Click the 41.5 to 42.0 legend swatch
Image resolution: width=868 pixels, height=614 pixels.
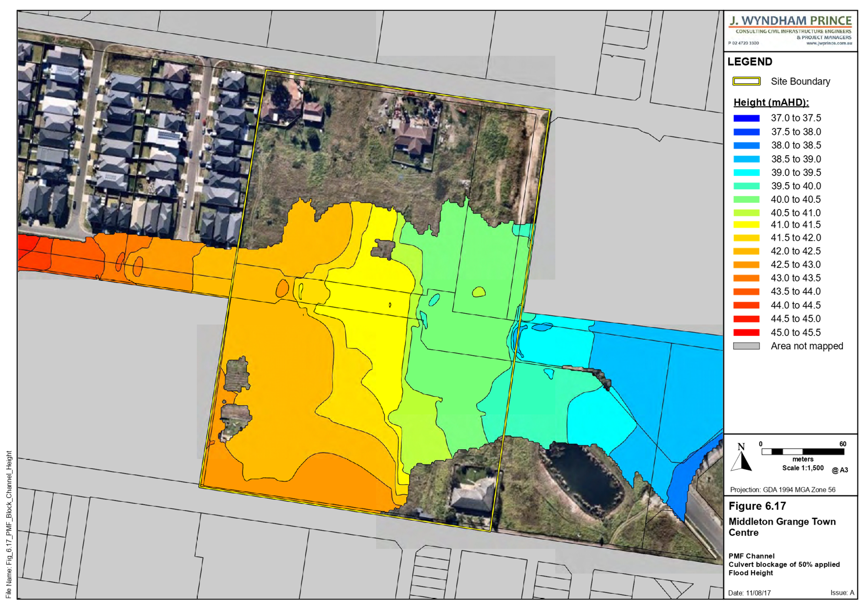click(x=746, y=238)
